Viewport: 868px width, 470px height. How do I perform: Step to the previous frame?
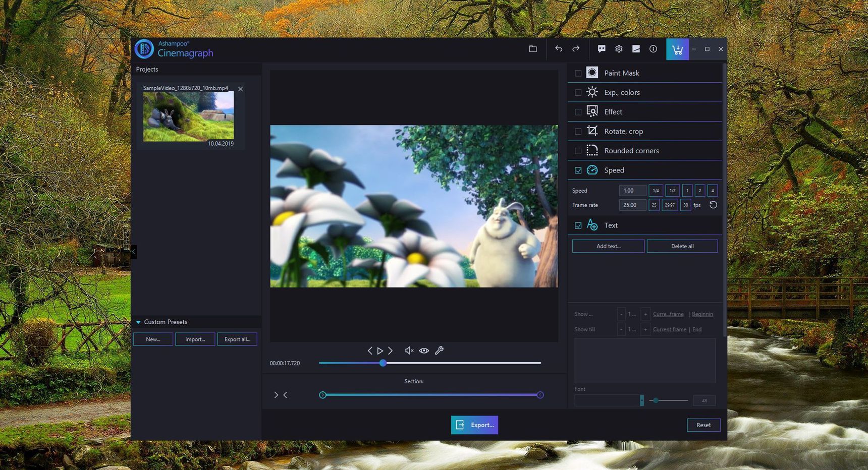tap(370, 350)
